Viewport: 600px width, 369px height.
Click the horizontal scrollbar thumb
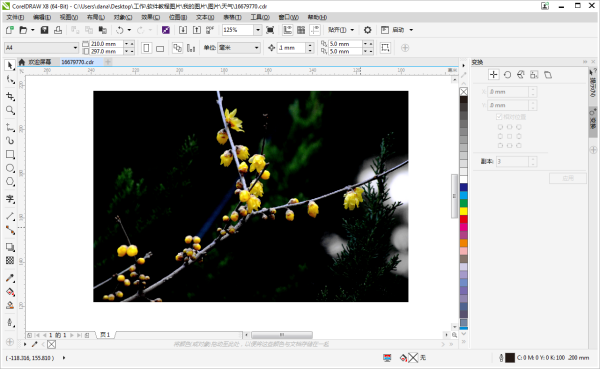[282, 335]
